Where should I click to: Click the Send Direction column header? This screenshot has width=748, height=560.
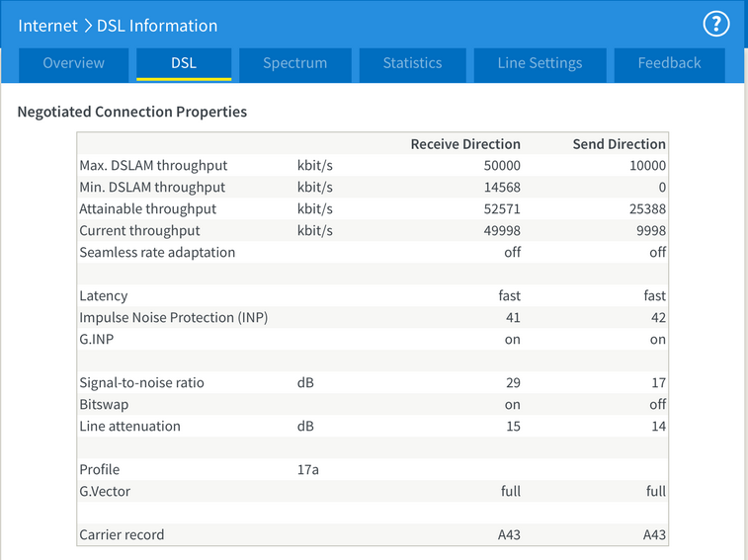coord(619,144)
